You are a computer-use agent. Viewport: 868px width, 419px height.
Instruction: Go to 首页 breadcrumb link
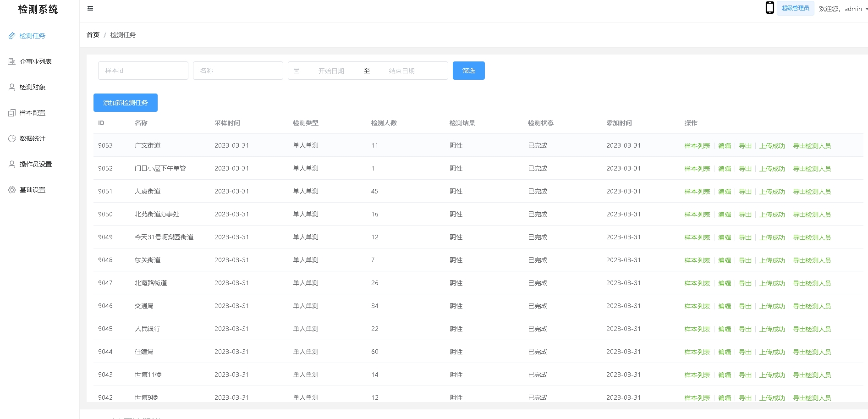coord(93,35)
